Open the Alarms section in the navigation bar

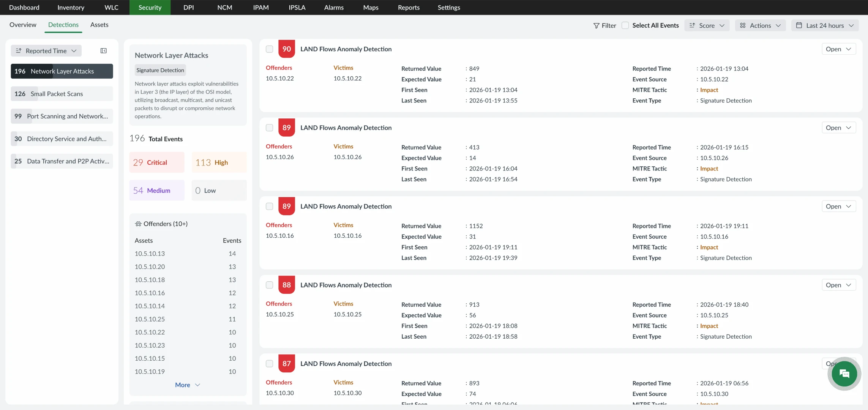(x=333, y=7)
